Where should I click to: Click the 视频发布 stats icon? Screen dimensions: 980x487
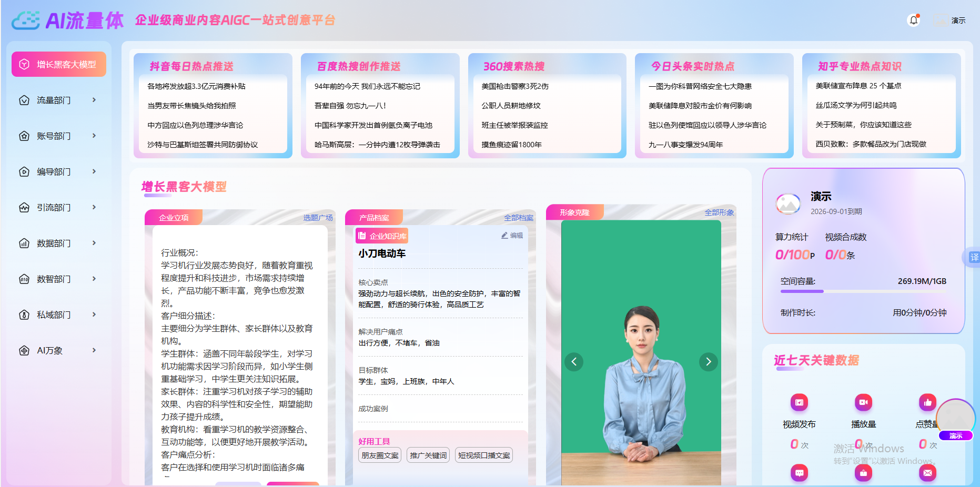[799, 402]
